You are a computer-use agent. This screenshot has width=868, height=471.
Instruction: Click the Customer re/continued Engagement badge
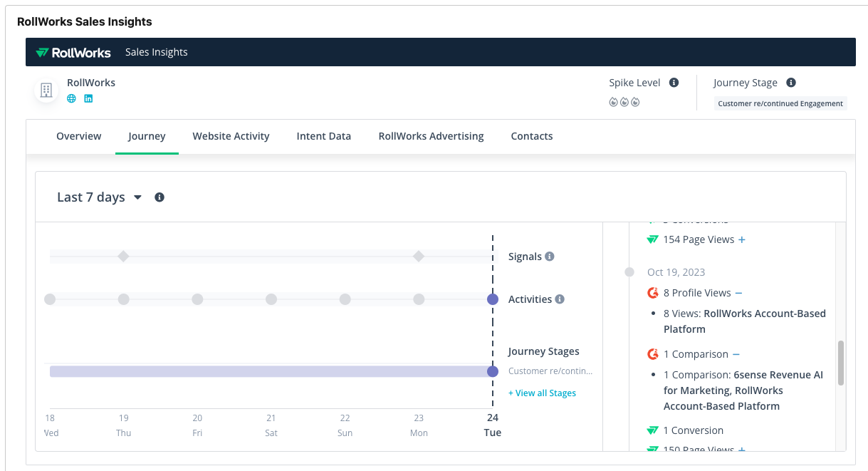pyautogui.click(x=780, y=103)
